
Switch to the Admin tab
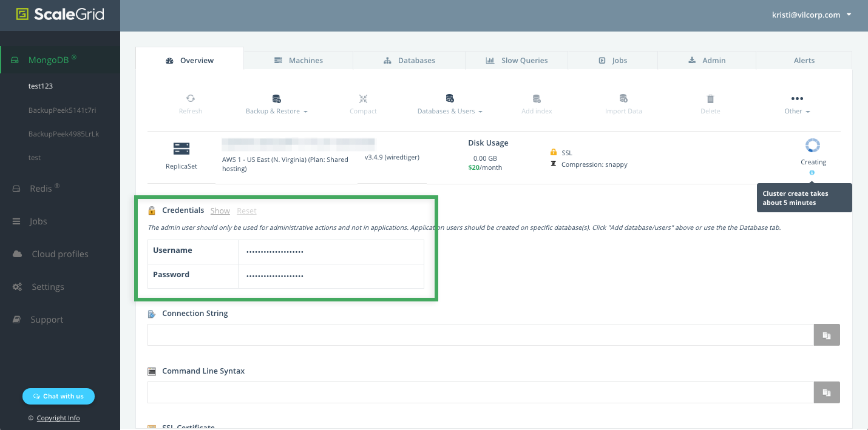point(707,60)
